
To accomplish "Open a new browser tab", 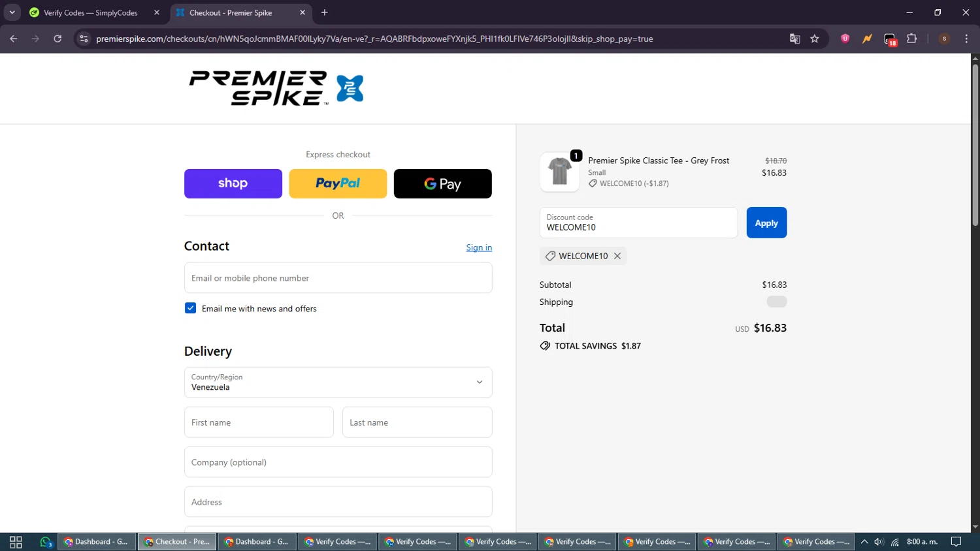I will tap(325, 12).
